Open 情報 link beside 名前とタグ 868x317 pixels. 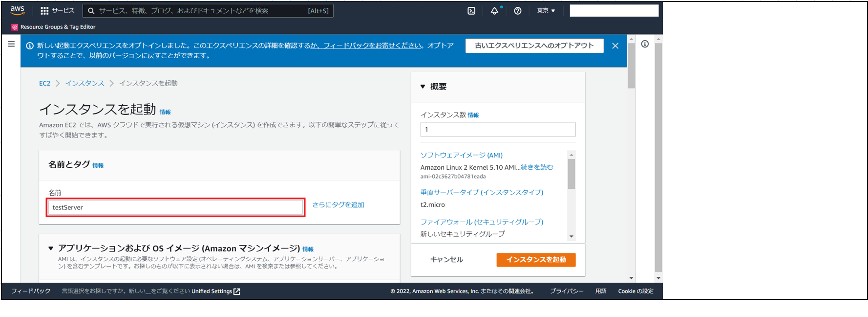tap(98, 165)
